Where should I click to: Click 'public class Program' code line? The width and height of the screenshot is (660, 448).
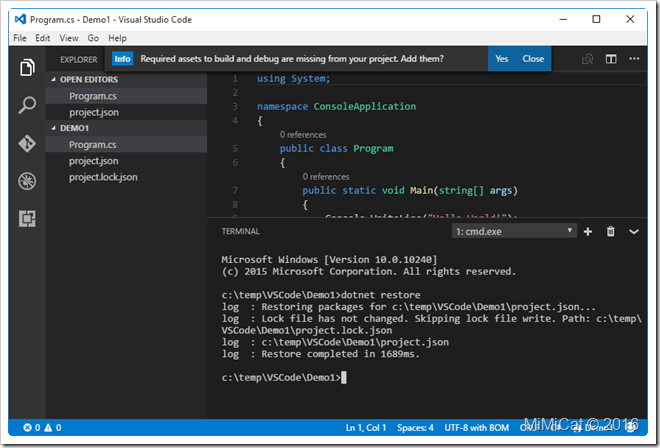(337, 149)
